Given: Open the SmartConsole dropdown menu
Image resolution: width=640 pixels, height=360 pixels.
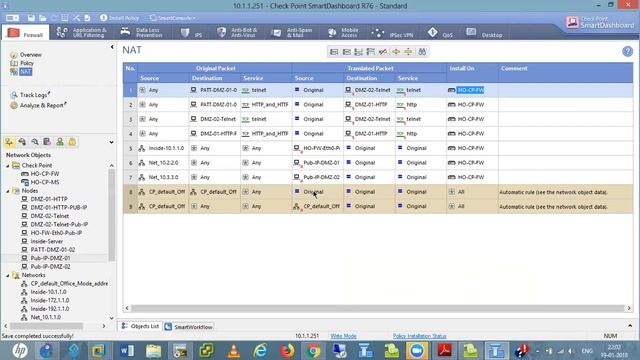Looking at the screenshot, I should pos(172,18).
